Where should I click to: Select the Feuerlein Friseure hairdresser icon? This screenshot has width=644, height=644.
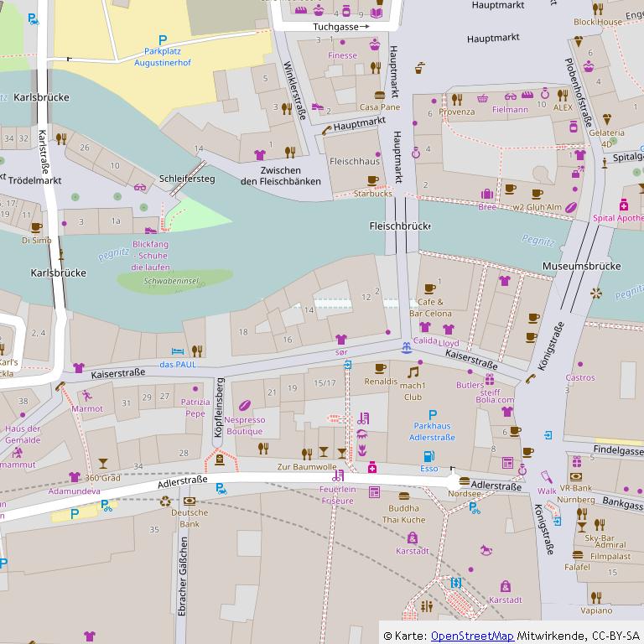[338, 476]
